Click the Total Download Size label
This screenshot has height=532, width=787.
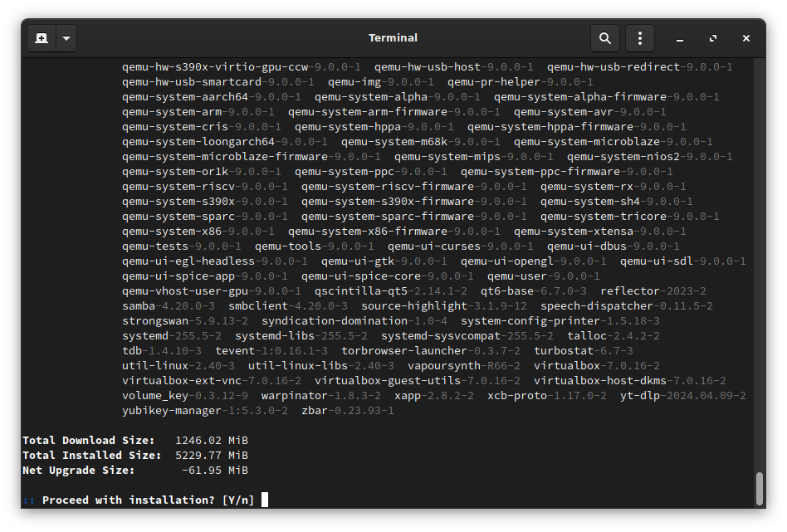(88, 441)
